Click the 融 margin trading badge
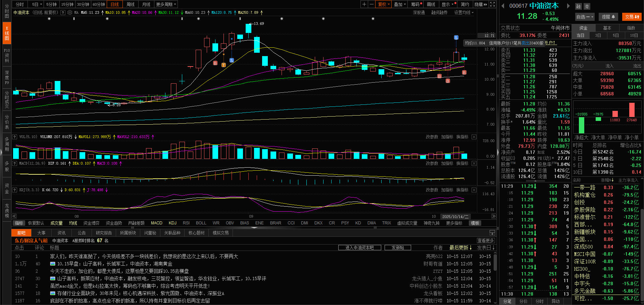This screenshot has width=644, height=305. coord(578,6)
